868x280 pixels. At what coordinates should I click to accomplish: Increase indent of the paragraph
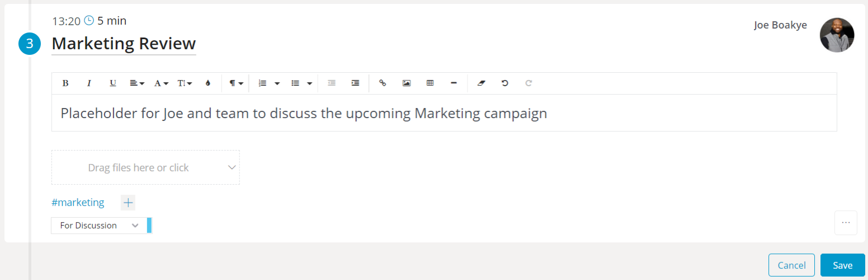pyautogui.click(x=355, y=83)
